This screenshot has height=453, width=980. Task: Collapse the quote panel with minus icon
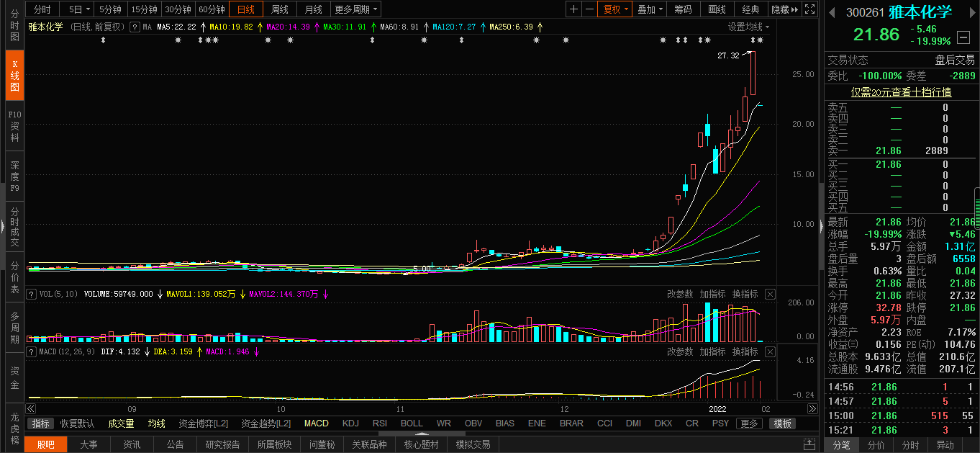point(964,36)
